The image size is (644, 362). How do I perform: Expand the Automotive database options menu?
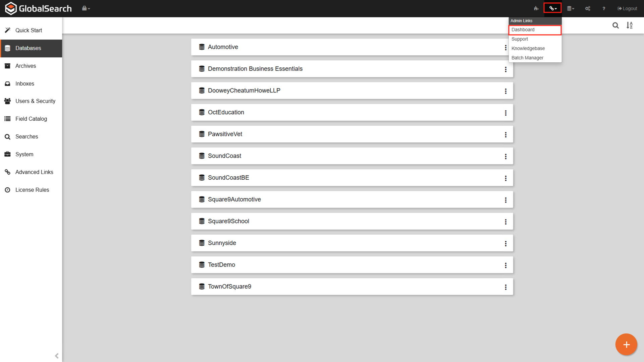(505, 47)
